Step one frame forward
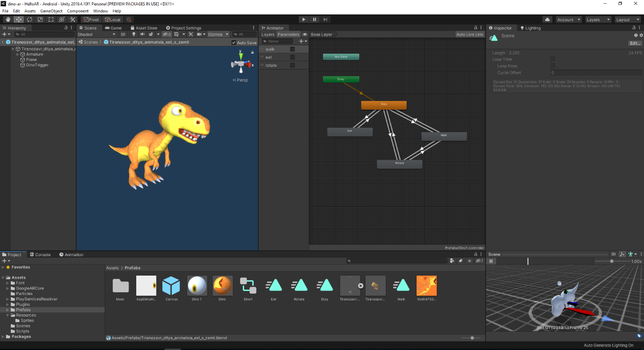Image resolution: width=644 pixels, height=350 pixels. (x=325, y=19)
